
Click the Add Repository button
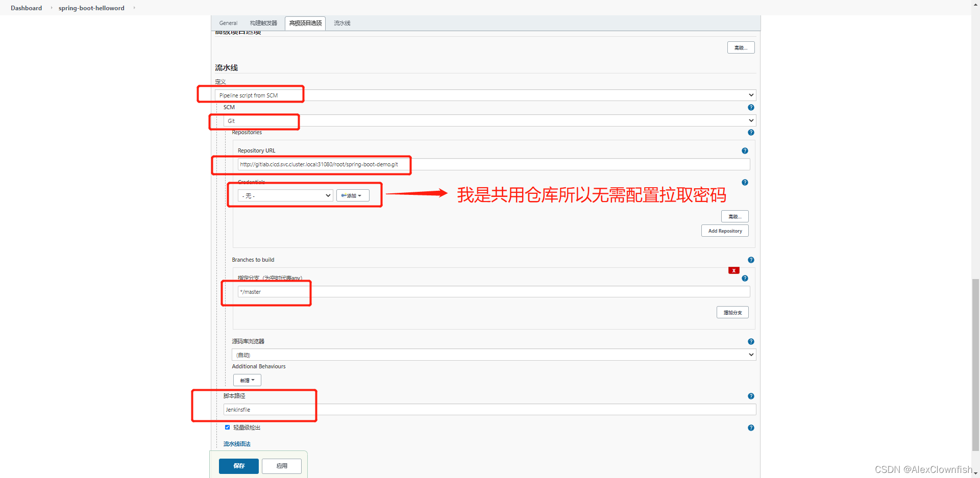(x=725, y=231)
